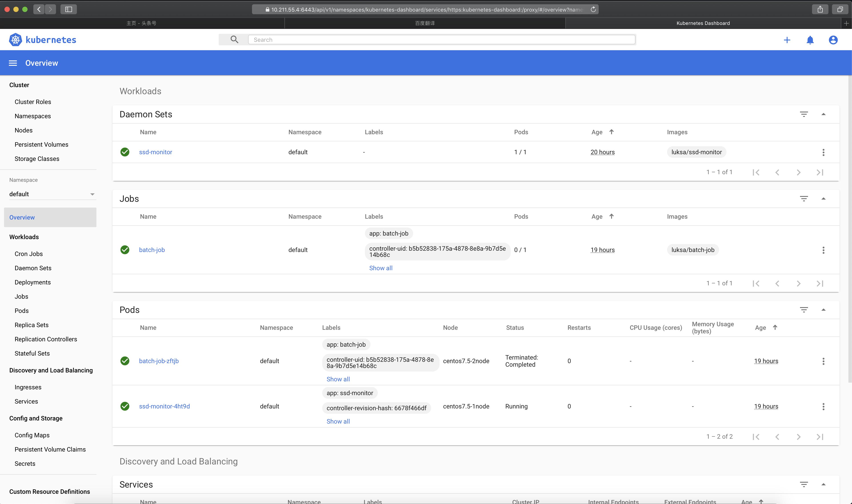Viewport: 852px width, 504px height.
Task: Click the app: batch-job label in Jobs
Action: [x=389, y=233]
